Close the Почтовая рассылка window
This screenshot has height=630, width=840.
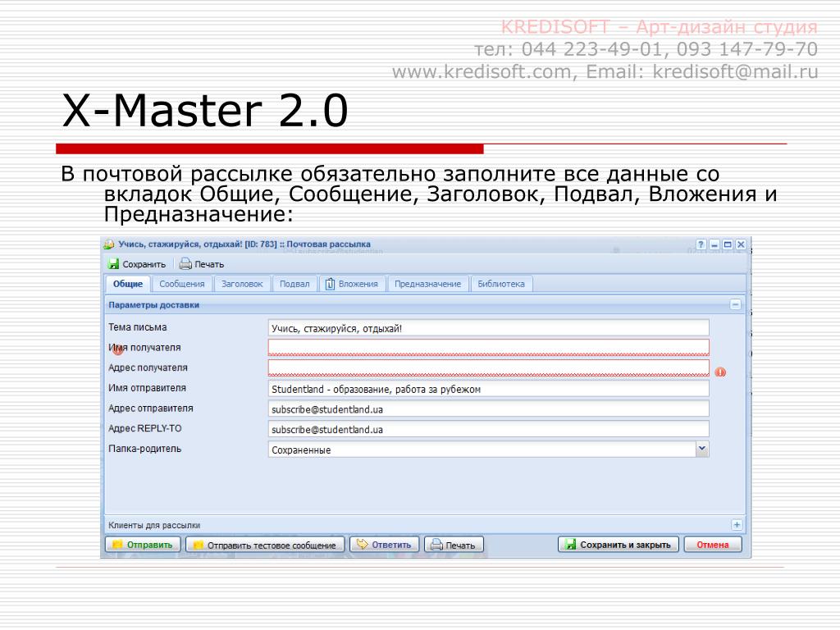pos(741,244)
